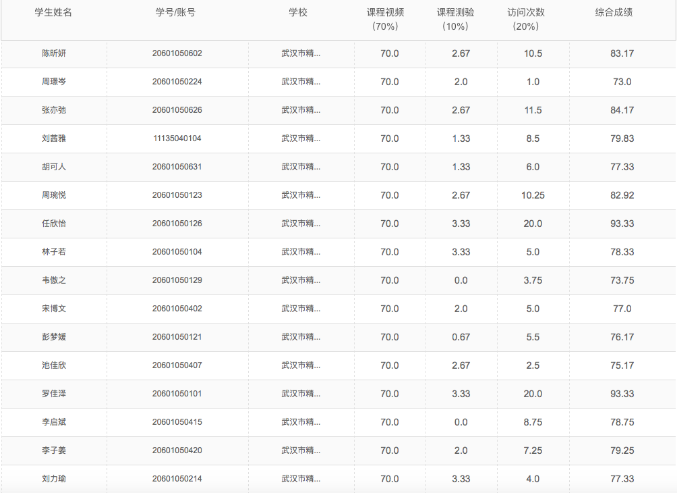Click score 93.33 in row 20601050126
677x493 pixels.
point(622,224)
